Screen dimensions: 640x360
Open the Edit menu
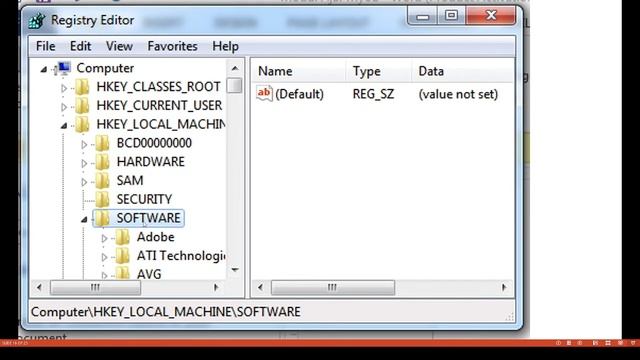pyautogui.click(x=80, y=46)
